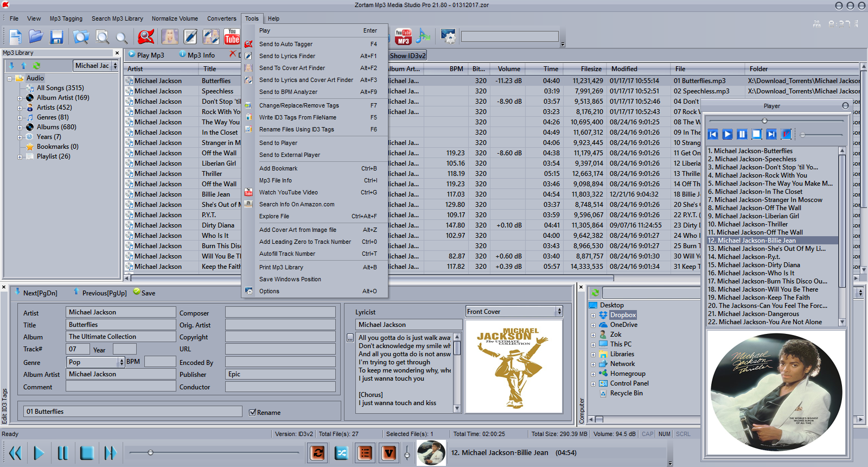
Task: Click the small magnifier search toolbar icon
Action: (x=122, y=37)
